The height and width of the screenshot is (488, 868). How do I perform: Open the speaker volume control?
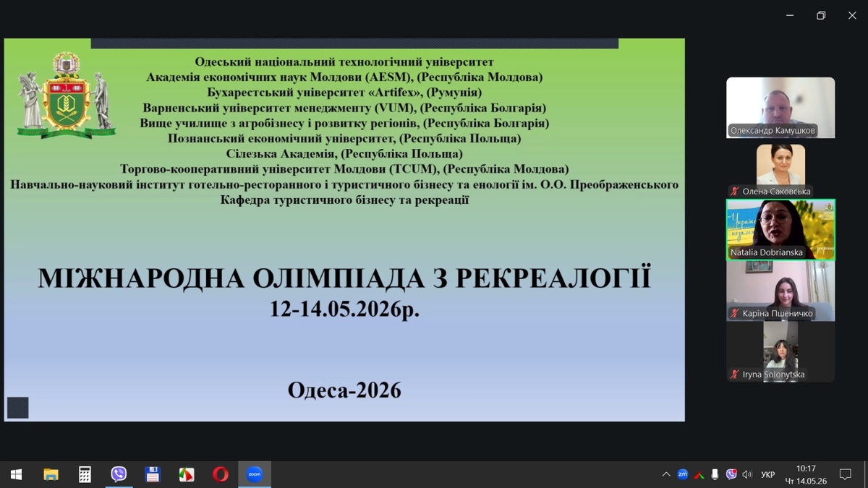(x=747, y=474)
